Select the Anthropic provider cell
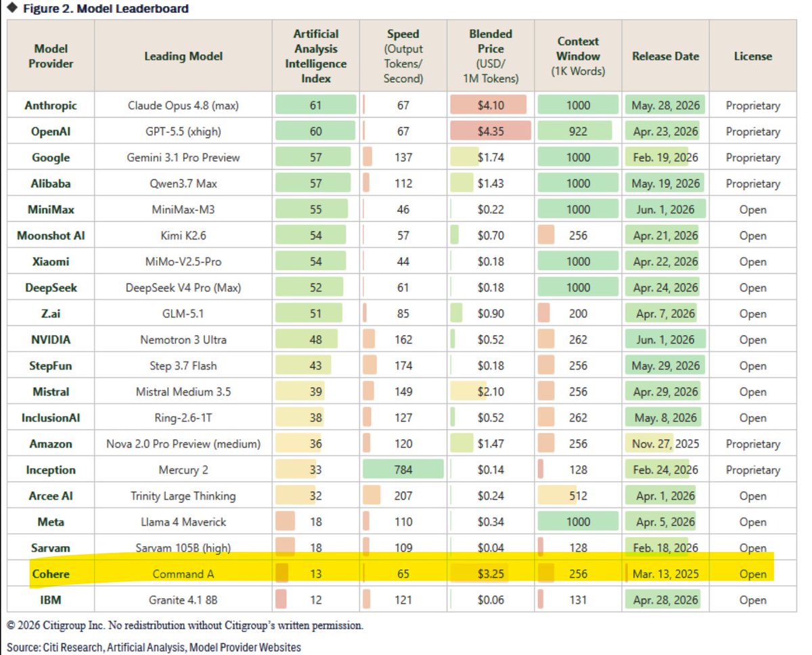This screenshot has width=812, height=655. coord(51,106)
